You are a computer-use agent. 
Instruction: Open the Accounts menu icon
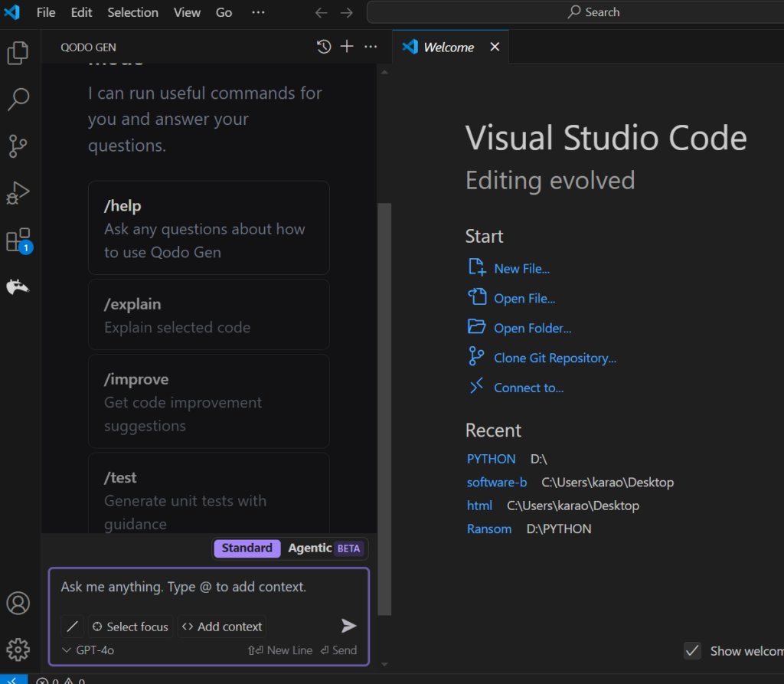18,603
